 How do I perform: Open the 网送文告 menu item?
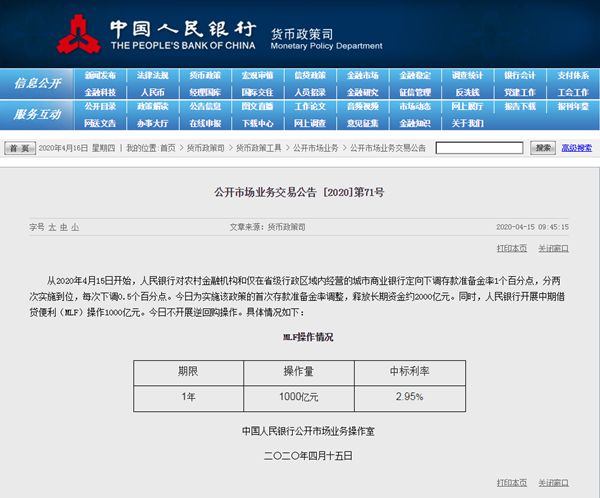pos(100,123)
